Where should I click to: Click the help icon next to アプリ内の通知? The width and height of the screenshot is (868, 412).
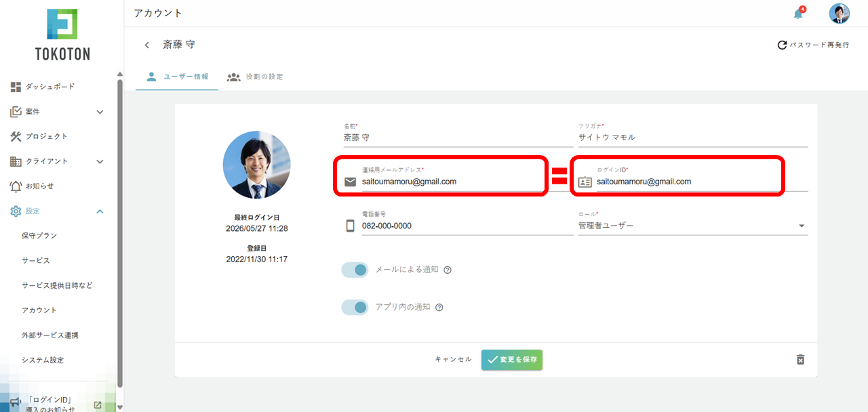click(439, 307)
